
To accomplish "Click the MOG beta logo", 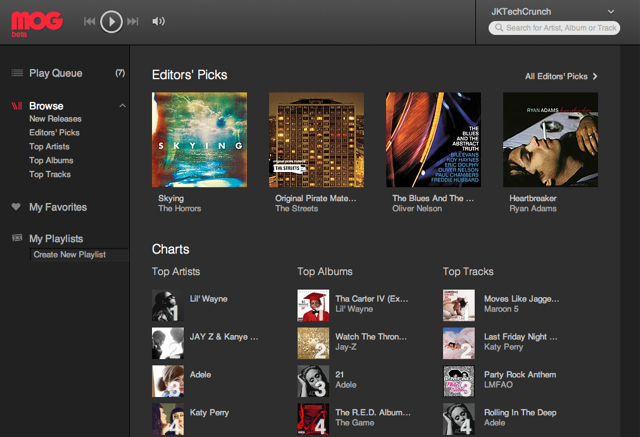I will (x=37, y=24).
